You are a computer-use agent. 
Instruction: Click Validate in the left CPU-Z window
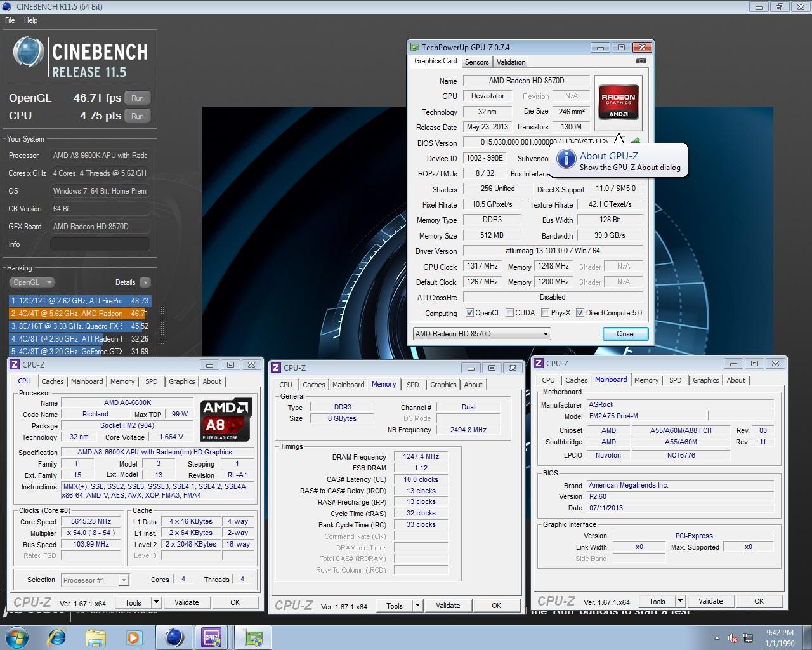pos(187,602)
